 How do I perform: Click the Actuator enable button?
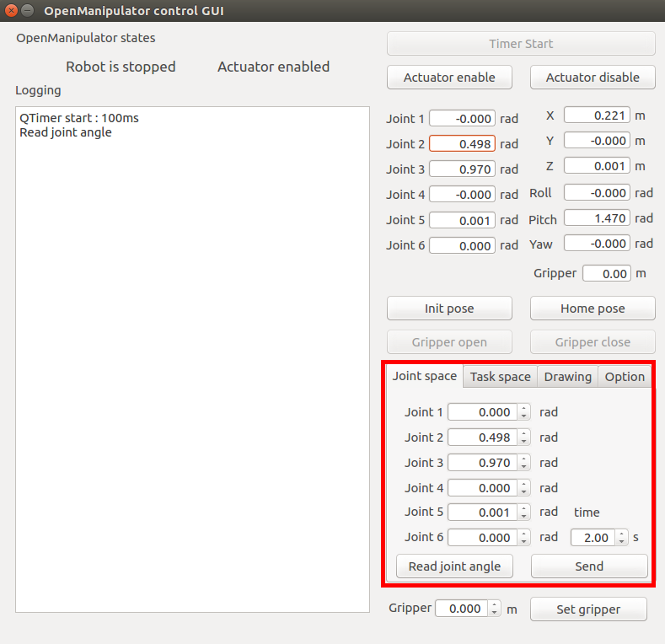(449, 78)
